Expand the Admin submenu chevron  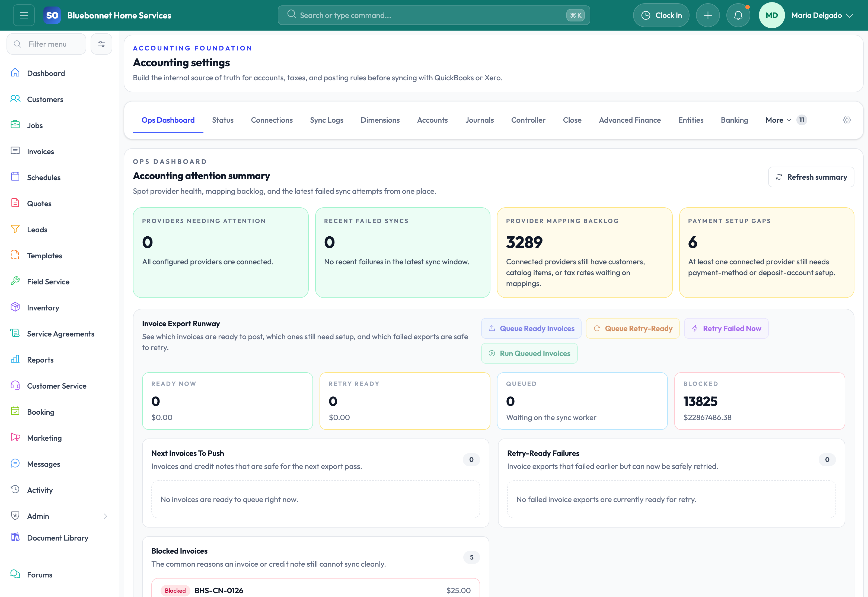(106, 516)
